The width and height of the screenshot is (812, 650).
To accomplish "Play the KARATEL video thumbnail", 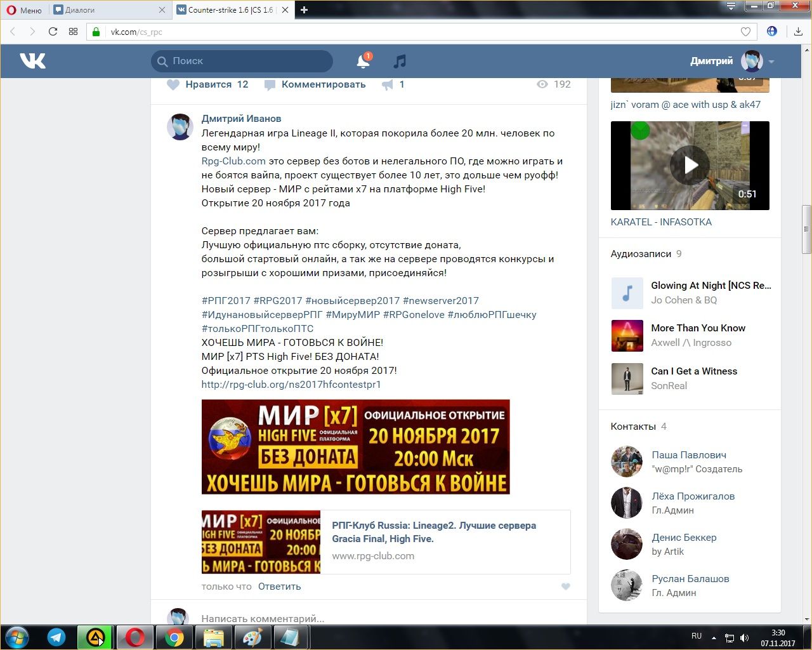I will (690, 166).
